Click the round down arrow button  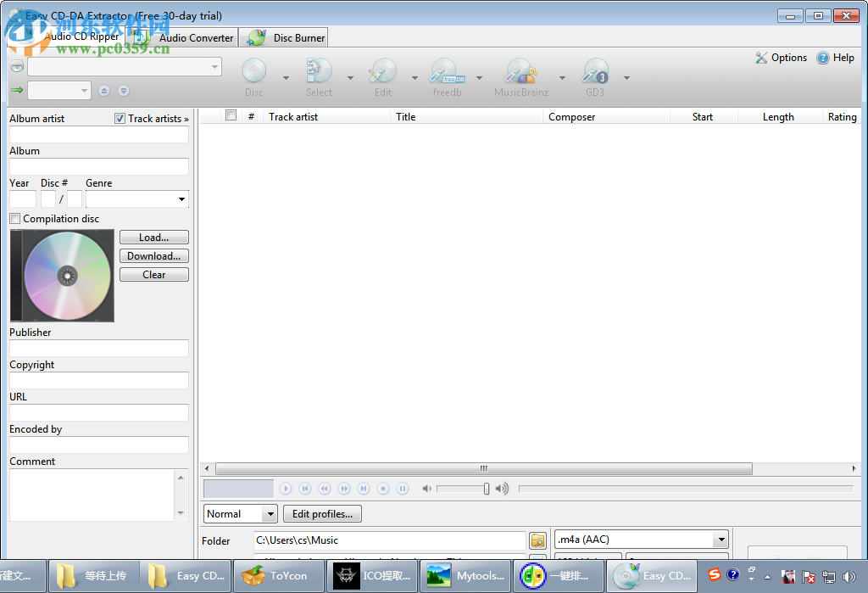[124, 90]
